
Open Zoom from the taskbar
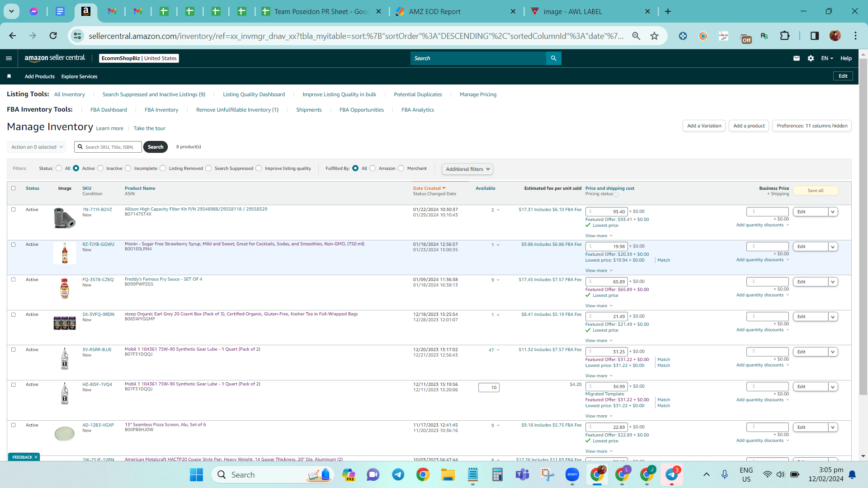[x=572, y=474]
